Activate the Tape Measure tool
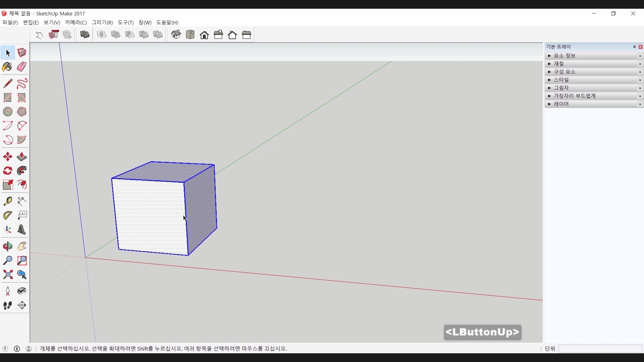This screenshot has height=362, width=644. click(x=7, y=201)
